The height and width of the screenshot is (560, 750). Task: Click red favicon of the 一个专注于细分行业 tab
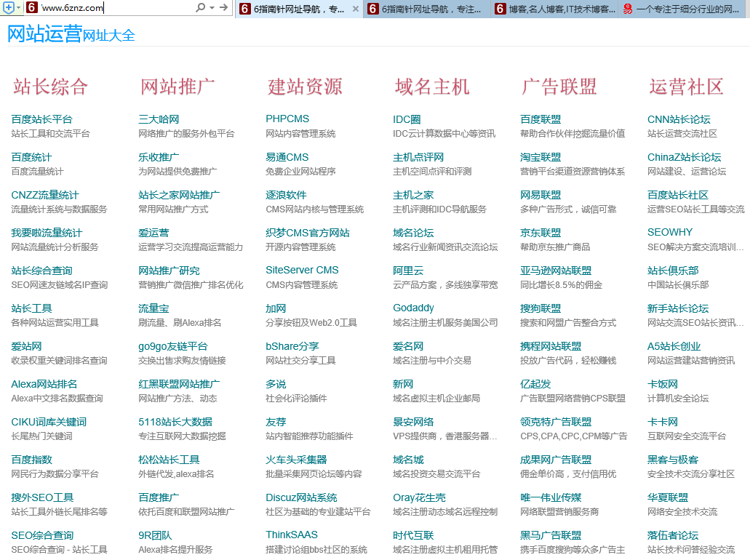[x=628, y=9]
